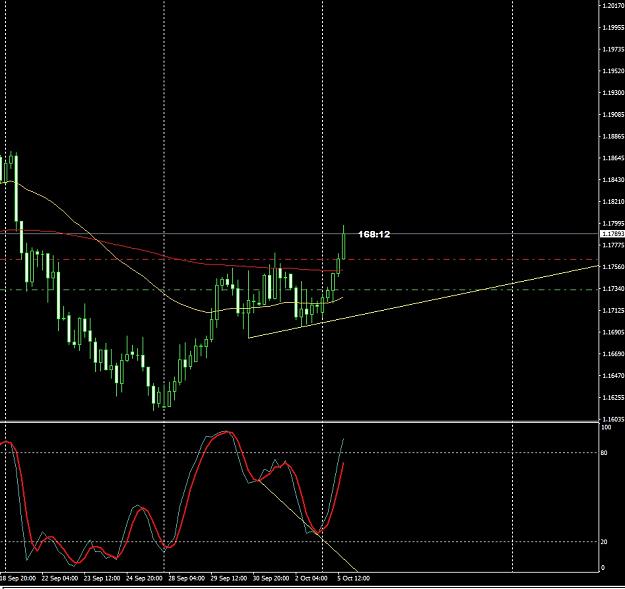Select price axis value 1.19520

point(613,71)
